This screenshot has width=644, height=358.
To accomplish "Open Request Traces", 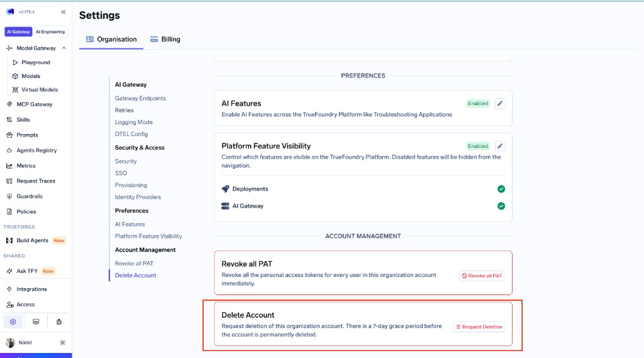I will pos(36,181).
